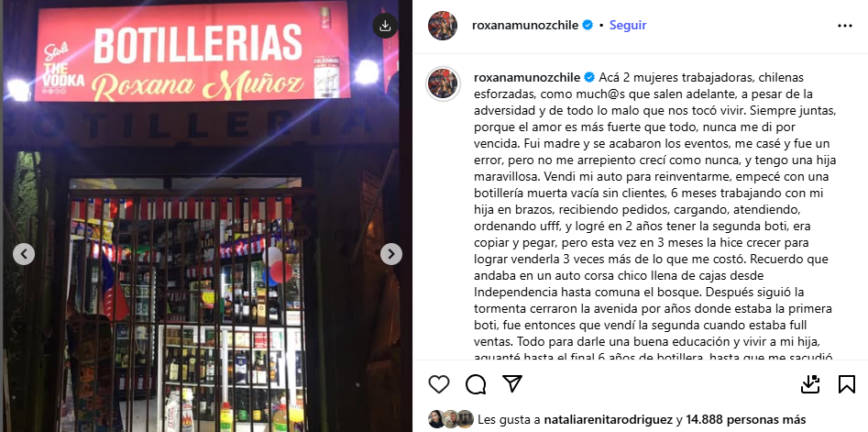Go to previous photo with left arrow
Viewport: 868px width, 432px height.
point(24,254)
